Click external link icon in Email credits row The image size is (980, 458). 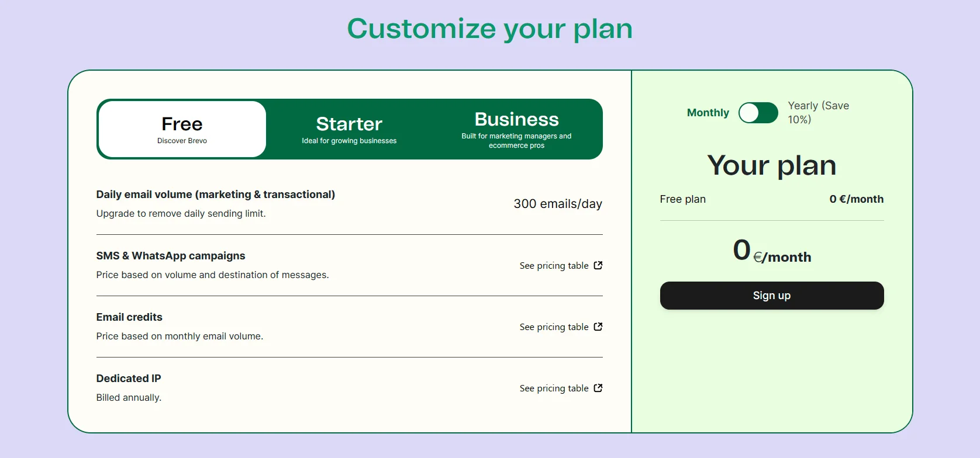point(598,327)
